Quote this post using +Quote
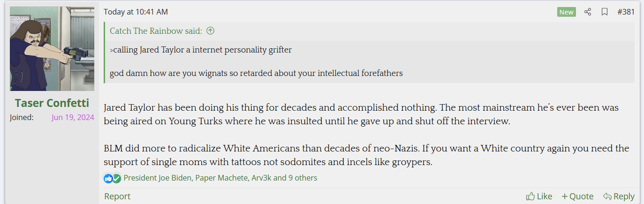 577,196
